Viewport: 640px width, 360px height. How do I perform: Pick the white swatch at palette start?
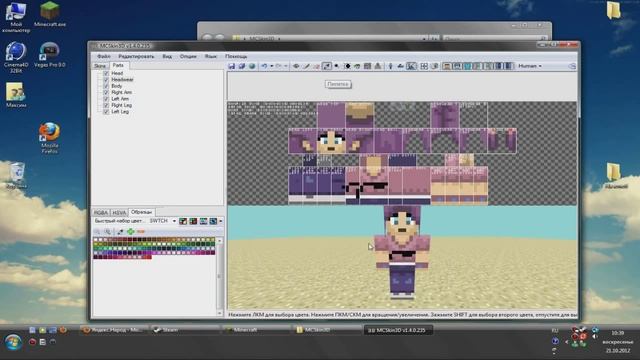[96, 240]
